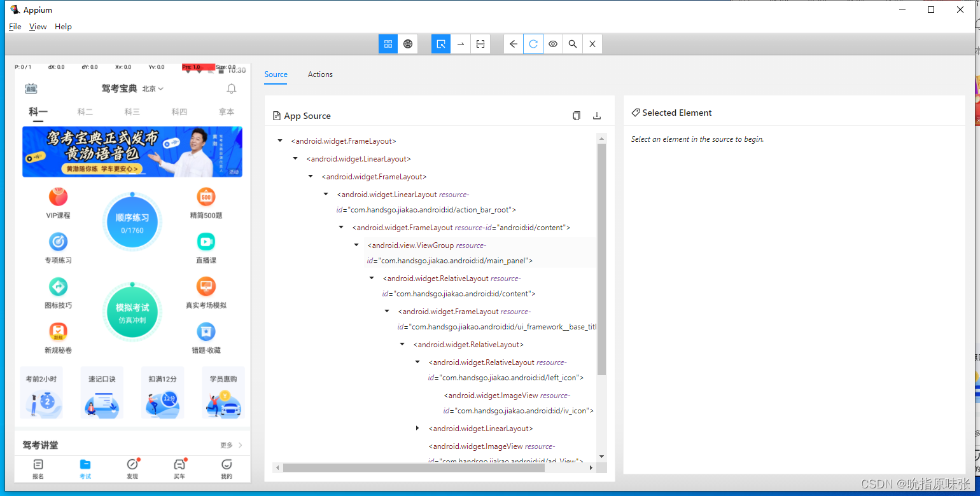Open the Help menu

63,27
